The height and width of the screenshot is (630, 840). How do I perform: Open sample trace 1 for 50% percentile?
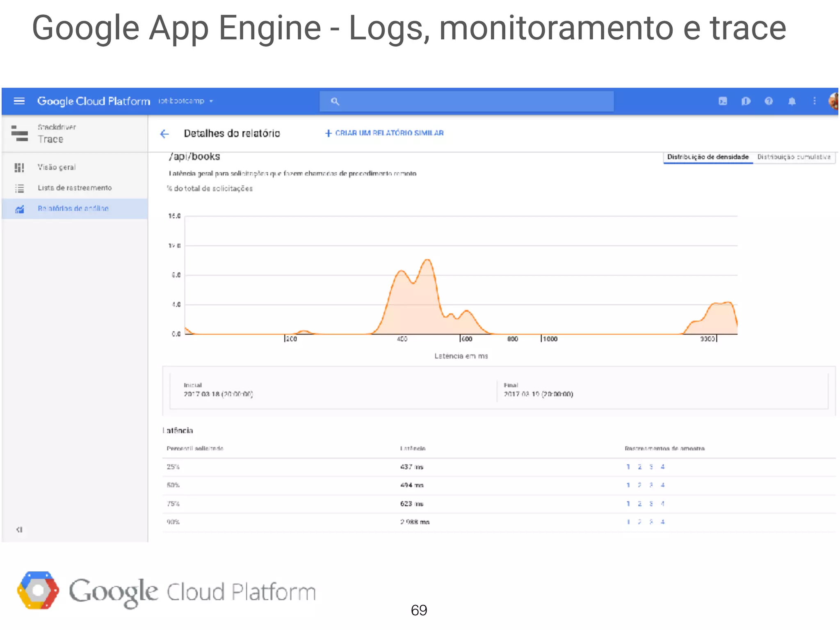(x=628, y=485)
